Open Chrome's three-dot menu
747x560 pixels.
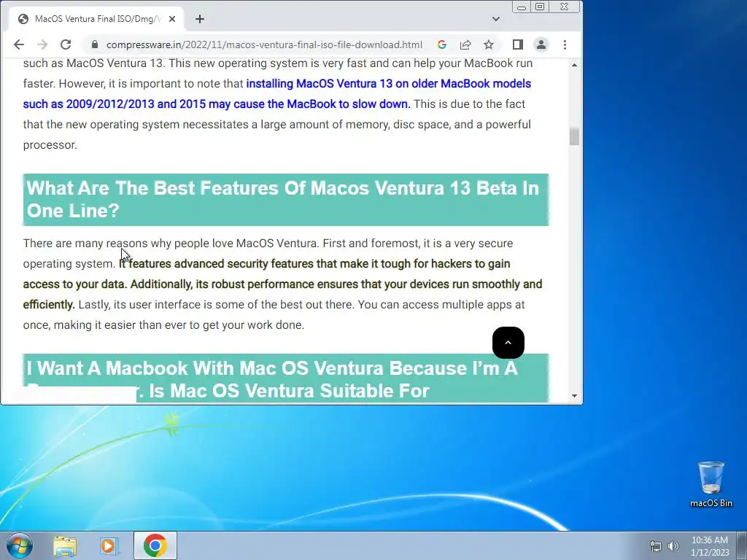click(565, 44)
